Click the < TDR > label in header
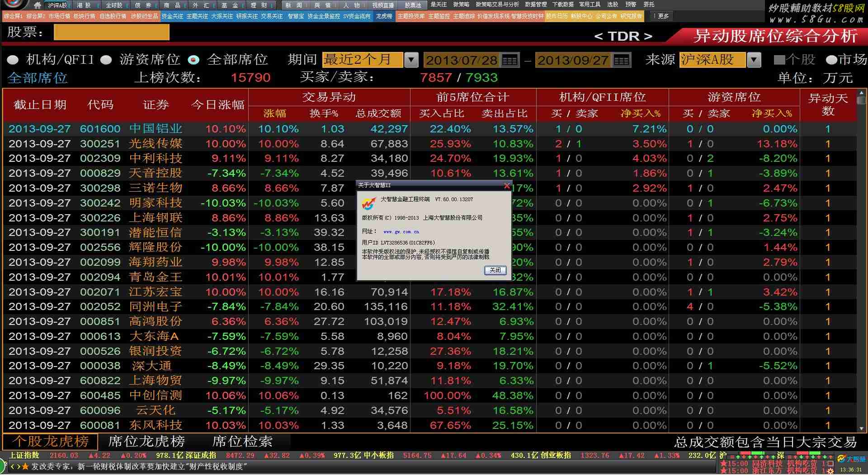Image resolution: width=868 pixels, height=475 pixels. (x=623, y=36)
